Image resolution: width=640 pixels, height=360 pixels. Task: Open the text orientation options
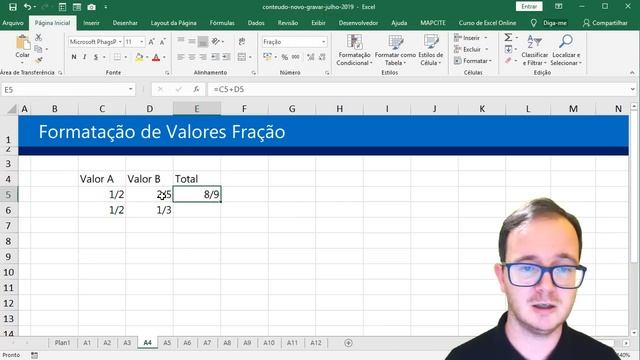[216, 41]
